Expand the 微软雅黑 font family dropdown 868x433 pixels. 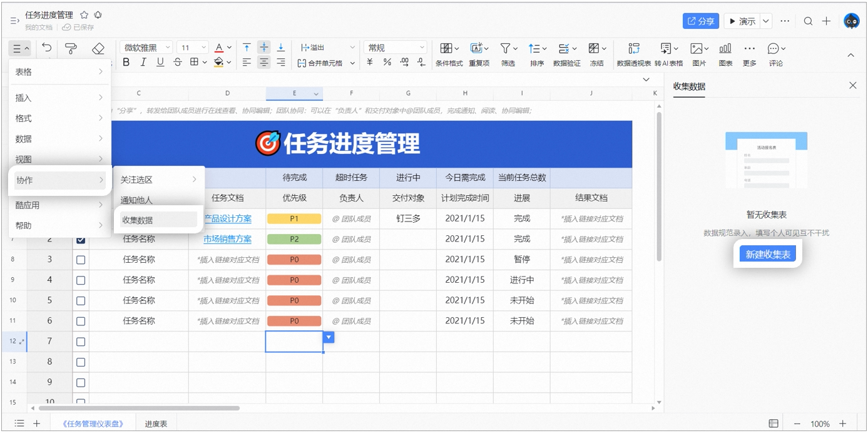[x=146, y=48]
